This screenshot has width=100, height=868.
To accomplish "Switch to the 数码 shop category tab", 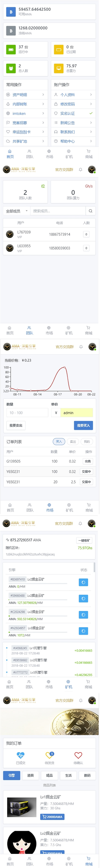I will coord(87,775).
